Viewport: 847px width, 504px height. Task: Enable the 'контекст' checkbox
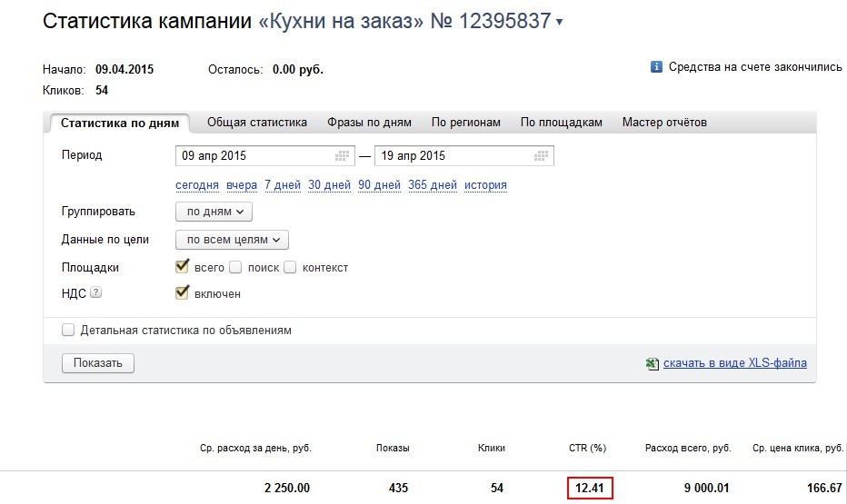point(290,268)
